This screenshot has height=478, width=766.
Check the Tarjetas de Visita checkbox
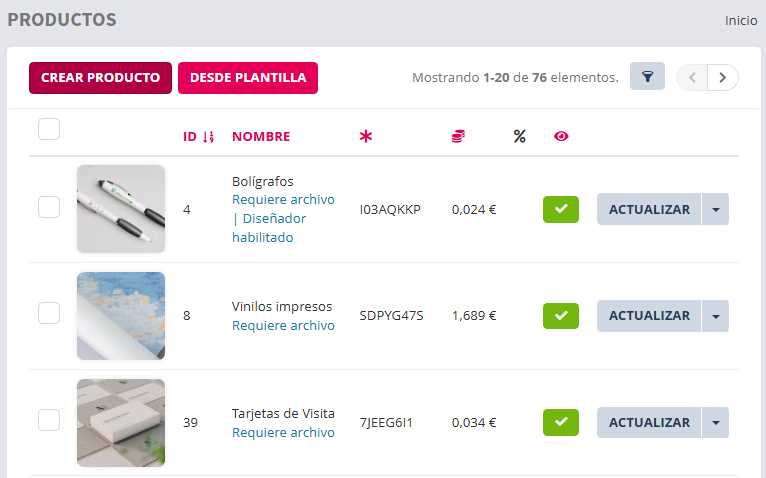point(49,420)
